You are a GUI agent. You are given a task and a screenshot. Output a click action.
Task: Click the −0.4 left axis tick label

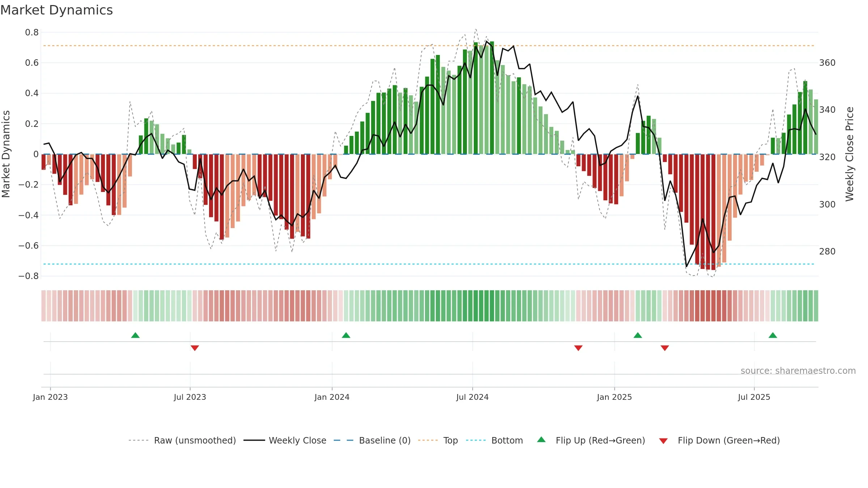[x=29, y=215]
